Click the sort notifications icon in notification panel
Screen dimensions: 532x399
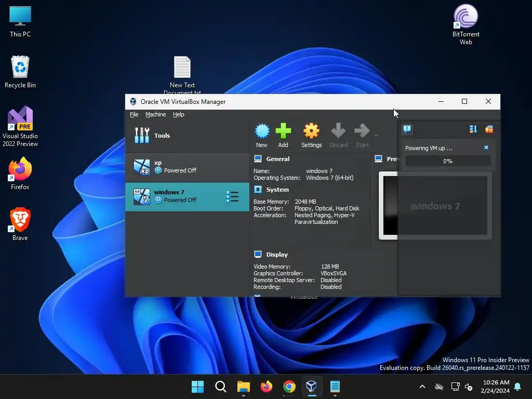(x=473, y=129)
